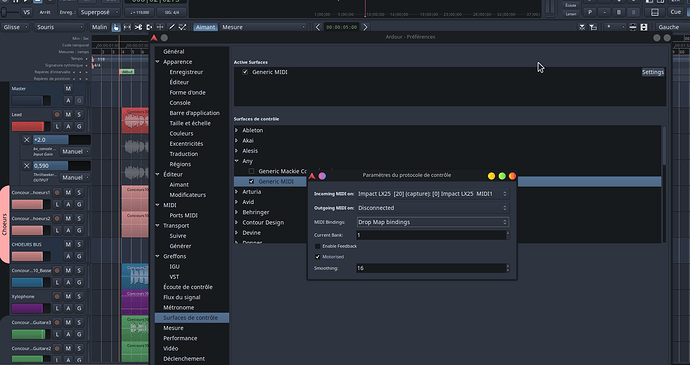Viewport: 690px width, 365px height.
Task: Open the Superposé record mode dropdown
Action: tap(99, 12)
